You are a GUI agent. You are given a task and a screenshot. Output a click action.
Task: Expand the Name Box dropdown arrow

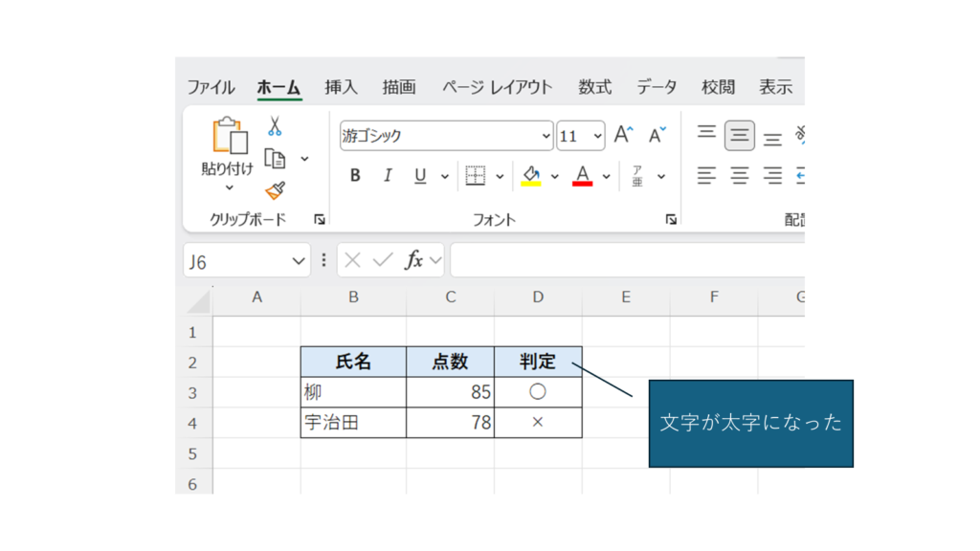click(297, 261)
